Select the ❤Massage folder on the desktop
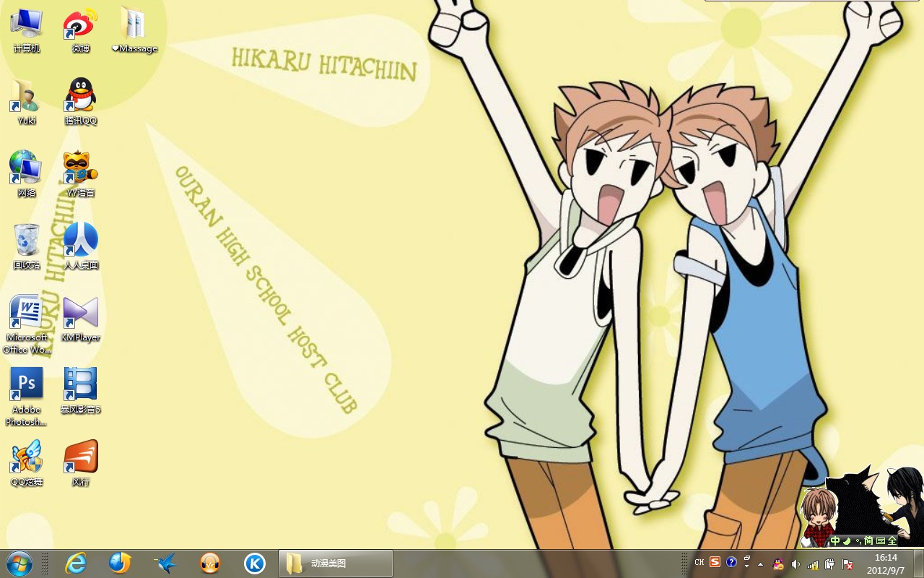Viewport: 924px width, 578px height. pyautogui.click(x=134, y=30)
